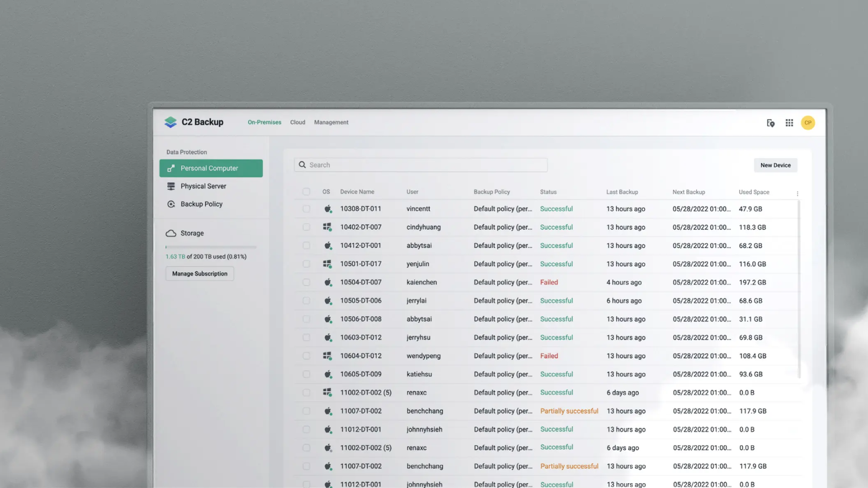The height and width of the screenshot is (488, 868).
Task: Click the Storage cloud icon
Action: click(171, 233)
